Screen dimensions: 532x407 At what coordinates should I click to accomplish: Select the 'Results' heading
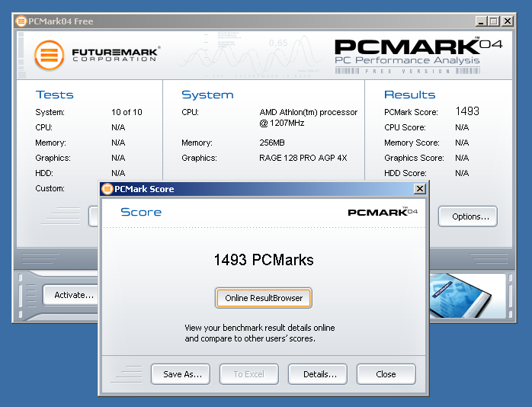point(409,95)
